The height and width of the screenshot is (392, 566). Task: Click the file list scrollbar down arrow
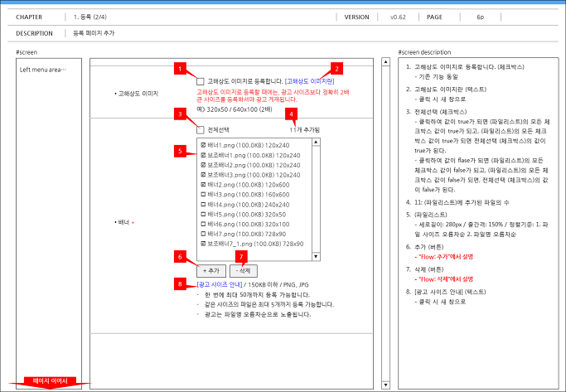point(316,257)
